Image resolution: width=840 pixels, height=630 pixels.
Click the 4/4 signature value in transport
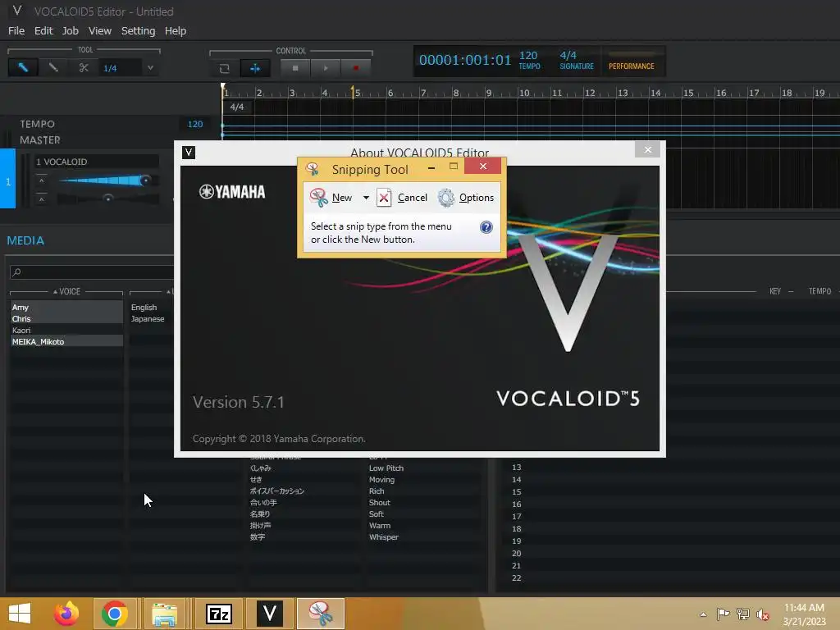coord(568,55)
